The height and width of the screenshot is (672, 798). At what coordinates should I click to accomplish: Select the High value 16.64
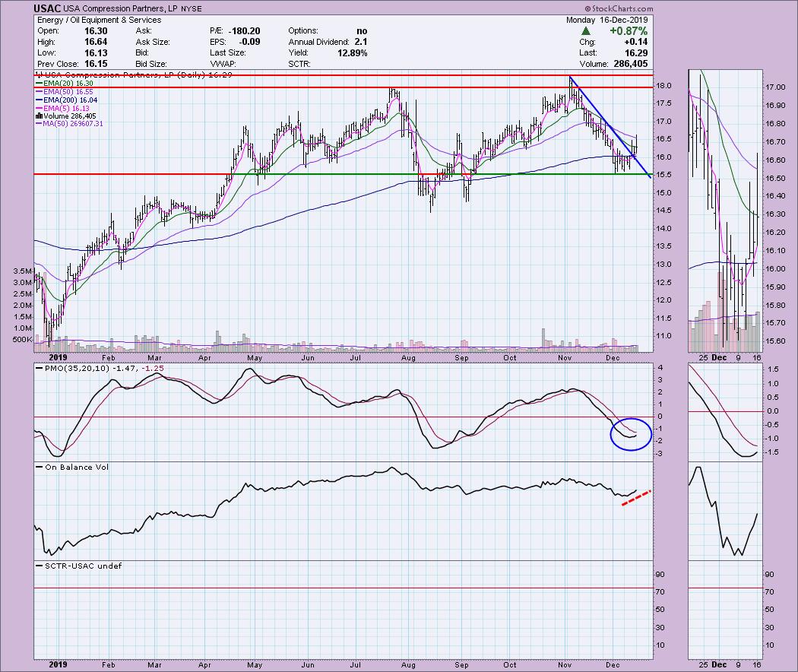click(x=96, y=42)
